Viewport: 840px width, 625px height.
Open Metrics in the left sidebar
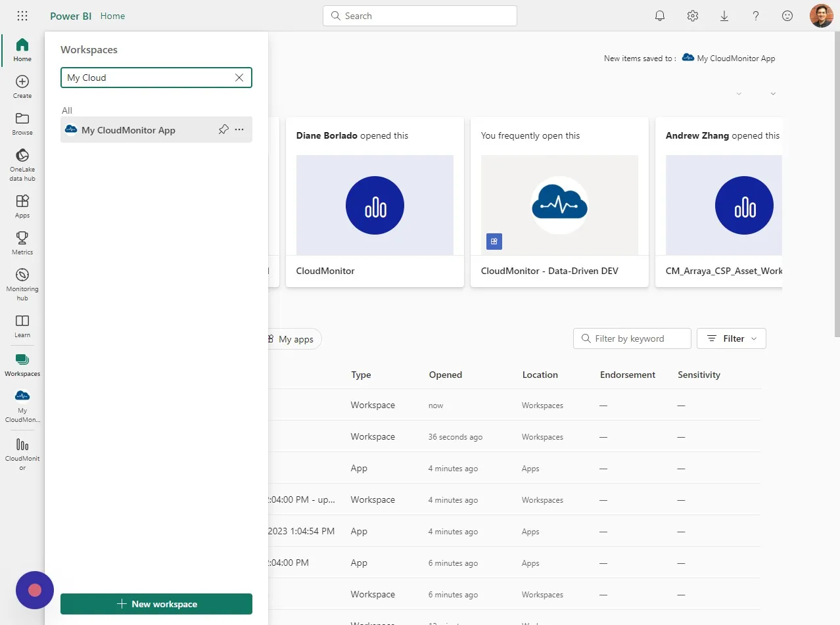click(22, 243)
